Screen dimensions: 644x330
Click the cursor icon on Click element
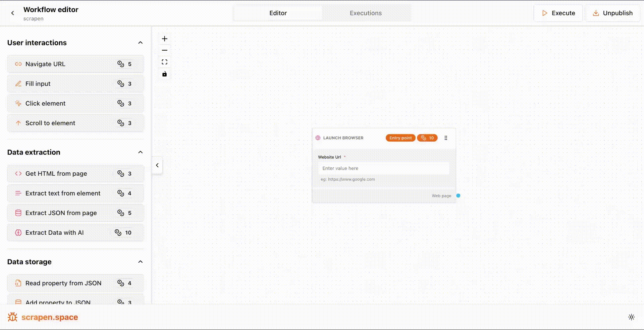(x=18, y=103)
